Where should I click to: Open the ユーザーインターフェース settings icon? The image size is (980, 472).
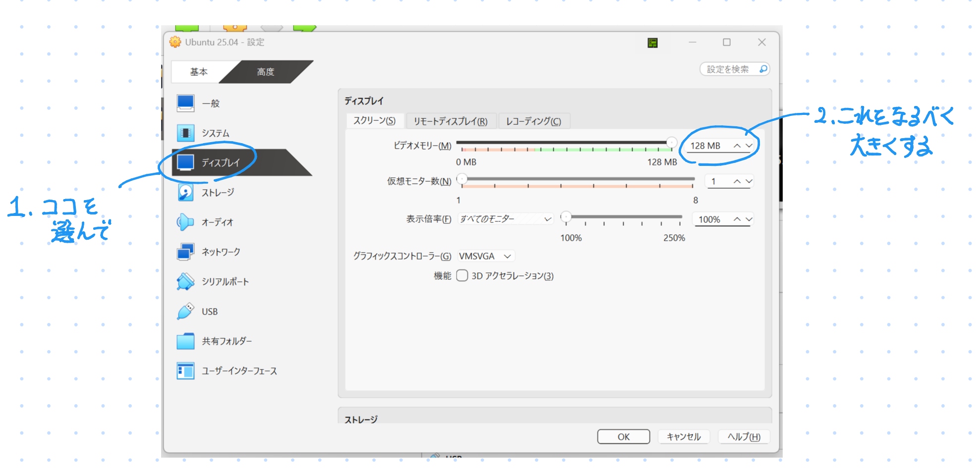[185, 371]
